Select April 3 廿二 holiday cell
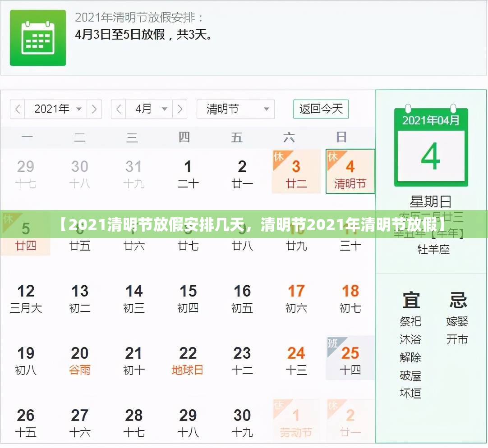 pos(296,171)
